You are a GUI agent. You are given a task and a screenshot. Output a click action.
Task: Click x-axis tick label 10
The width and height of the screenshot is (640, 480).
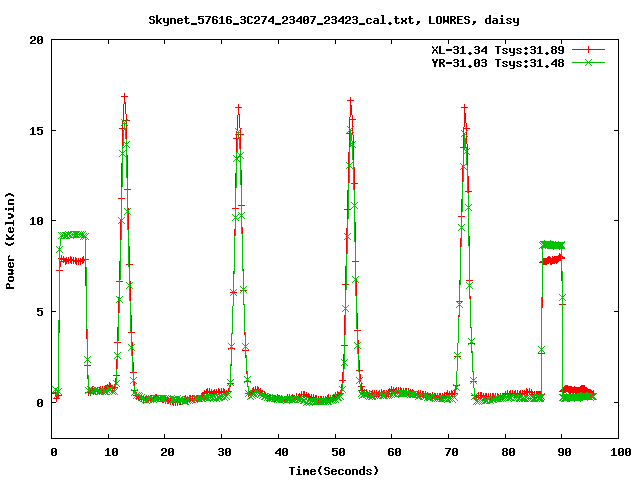pyautogui.click(x=111, y=452)
